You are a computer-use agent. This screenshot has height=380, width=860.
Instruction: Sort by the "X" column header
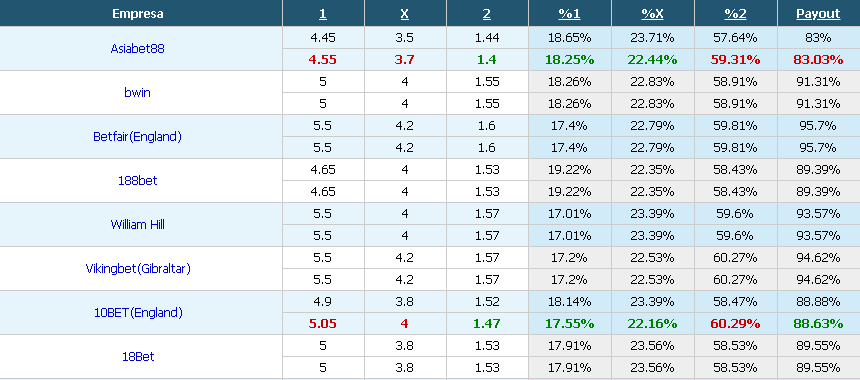(x=404, y=14)
